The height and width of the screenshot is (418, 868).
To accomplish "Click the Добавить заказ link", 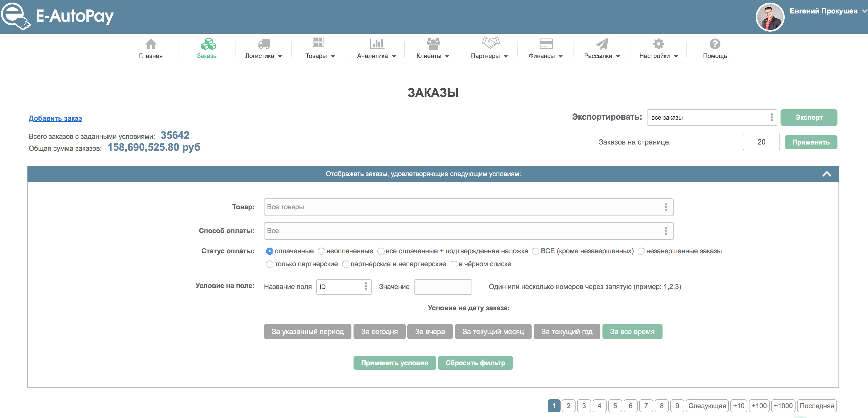I will tap(55, 118).
